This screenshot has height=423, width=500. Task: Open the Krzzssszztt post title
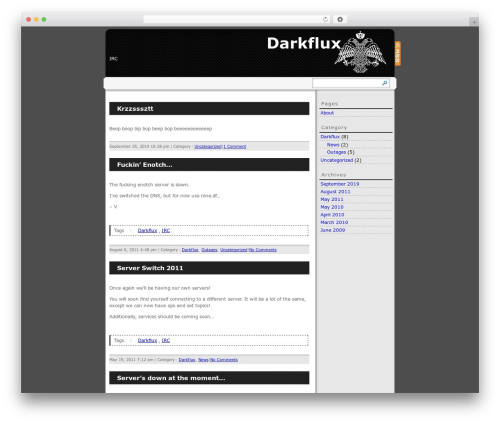coord(135,109)
